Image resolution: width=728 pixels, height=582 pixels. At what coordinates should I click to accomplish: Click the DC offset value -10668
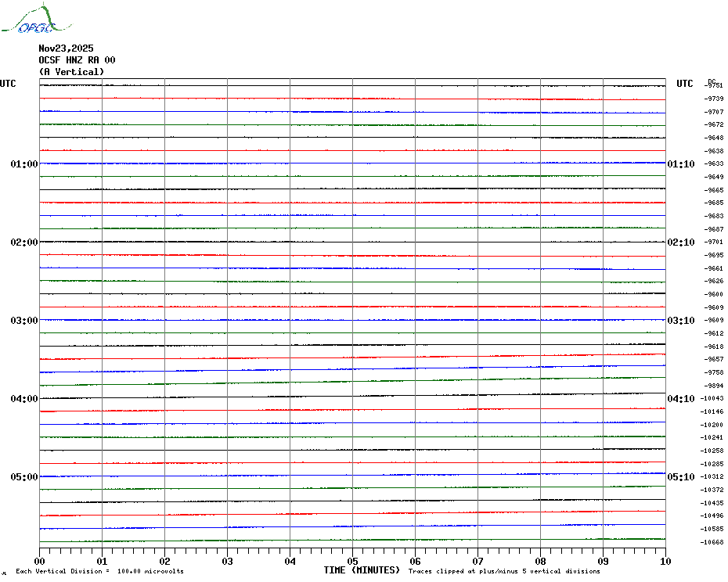712,542
